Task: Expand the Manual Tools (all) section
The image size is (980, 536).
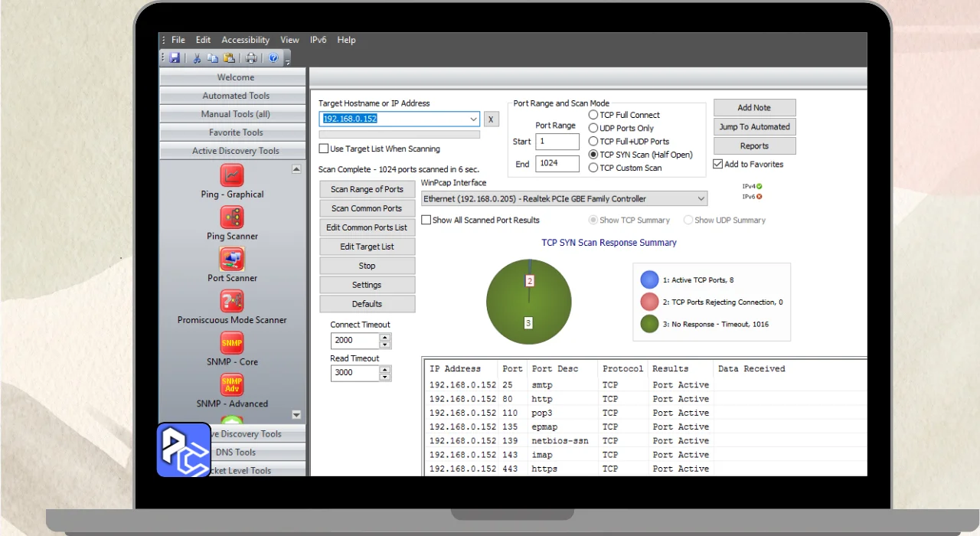Action: tap(235, 114)
